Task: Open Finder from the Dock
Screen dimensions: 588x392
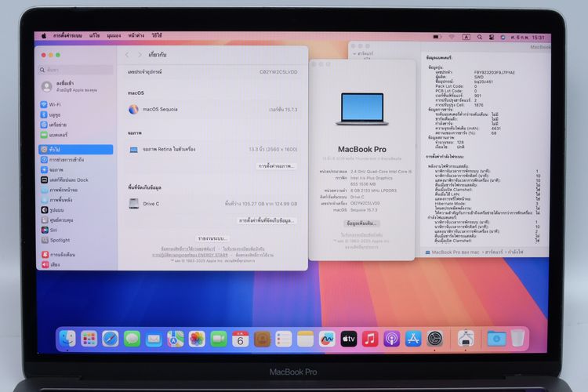Action: pyautogui.click(x=68, y=339)
